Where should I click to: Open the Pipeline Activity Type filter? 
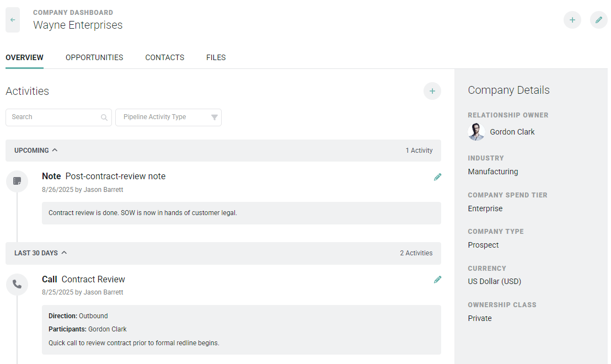(x=168, y=117)
